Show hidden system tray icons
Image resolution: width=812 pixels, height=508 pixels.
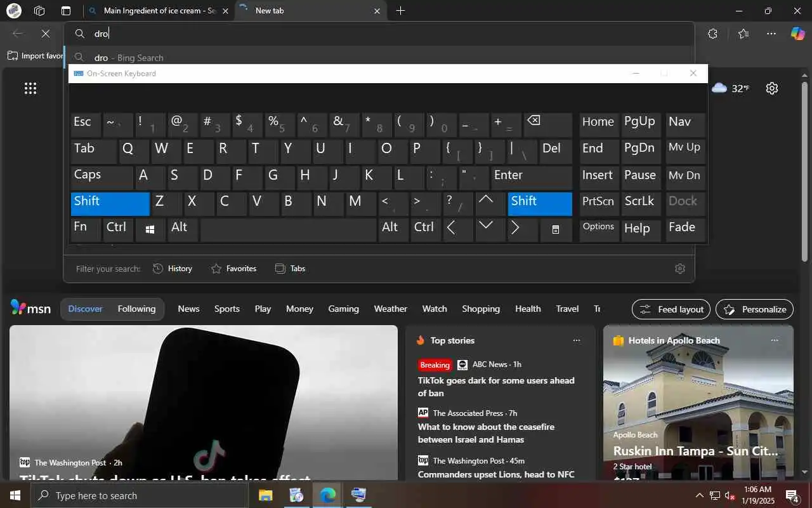click(699, 495)
